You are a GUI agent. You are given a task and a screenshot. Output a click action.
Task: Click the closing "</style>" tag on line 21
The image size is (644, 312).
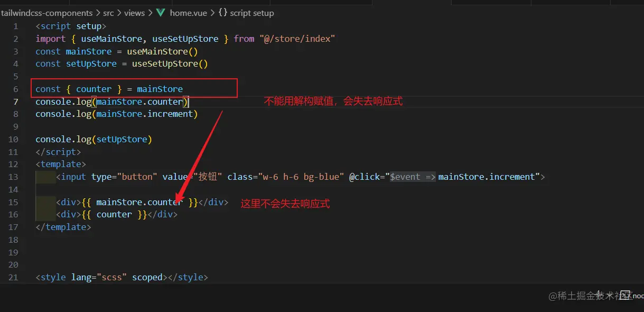point(188,277)
